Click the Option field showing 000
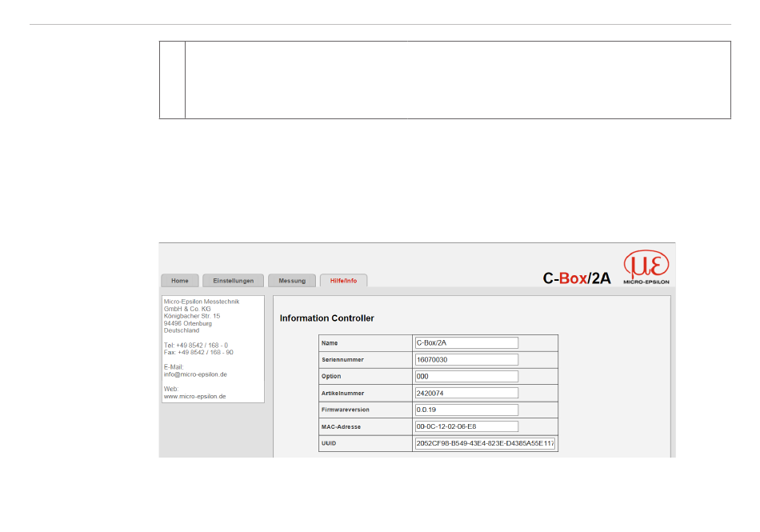Image resolution: width=760 pixels, height=532 pixels. pyautogui.click(x=466, y=377)
